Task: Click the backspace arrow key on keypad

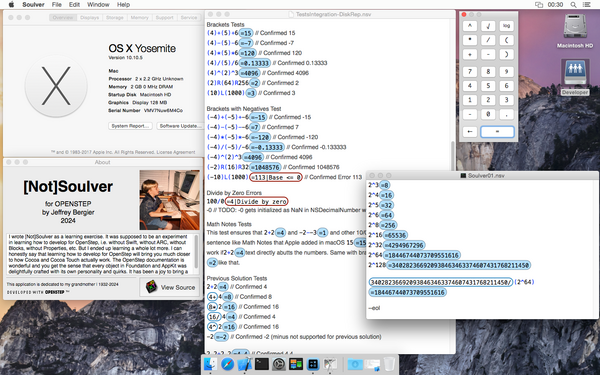Action: [470, 132]
